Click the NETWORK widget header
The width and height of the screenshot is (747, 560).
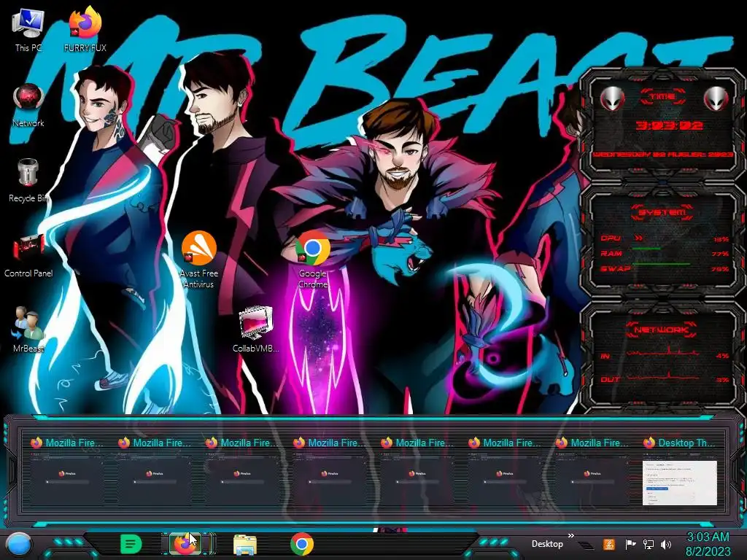(x=662, y=330)
